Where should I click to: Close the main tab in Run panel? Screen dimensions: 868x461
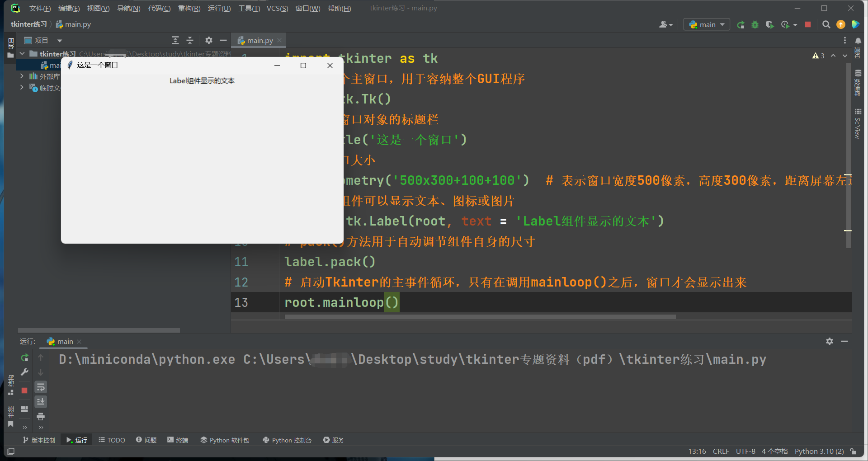point(79,342)
